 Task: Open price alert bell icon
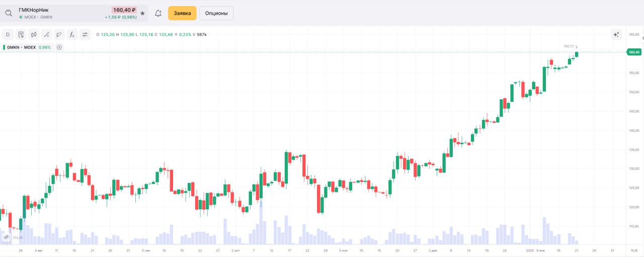click(x=158, y=13)
